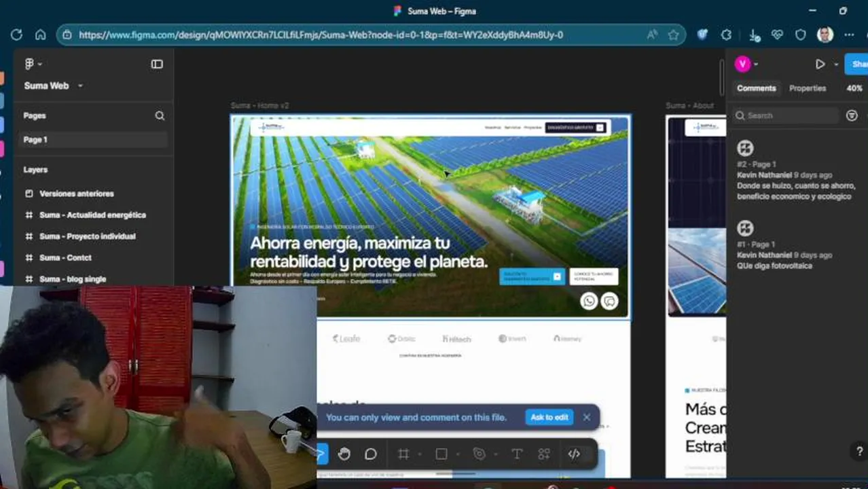This screenshot has height=489, width=868.
Task: Click the canvas vertical scrollbar
Action: [x=721, y=78]
